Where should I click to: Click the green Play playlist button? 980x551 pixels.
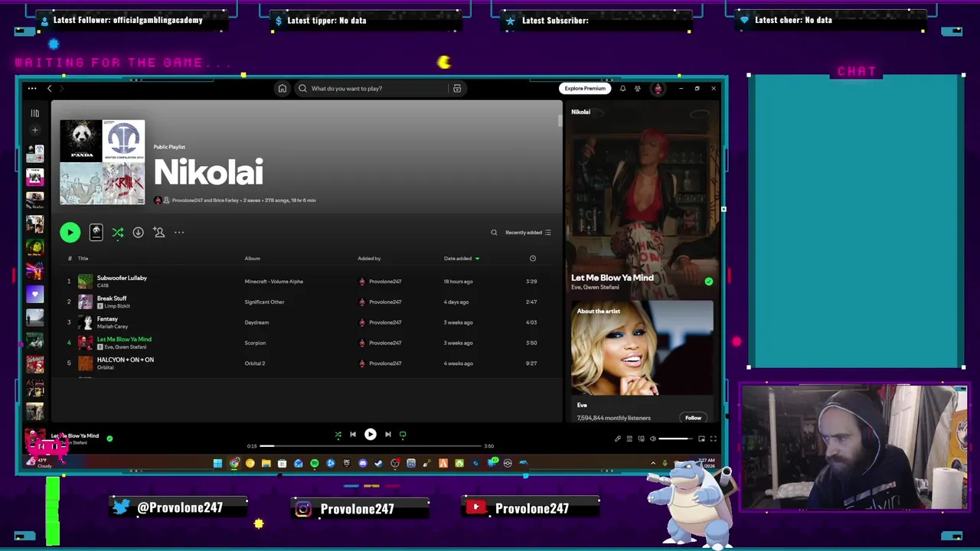point(70,233)
